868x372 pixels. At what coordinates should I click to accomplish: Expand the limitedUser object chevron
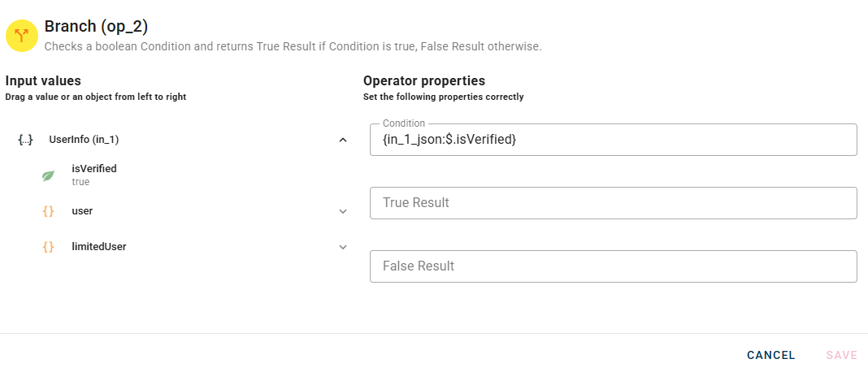click(343, 247)
